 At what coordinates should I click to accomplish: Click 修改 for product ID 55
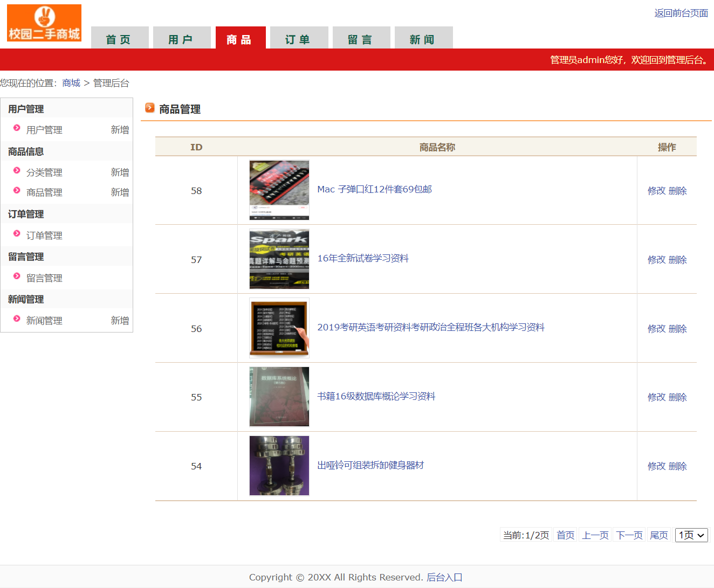tap(657, 397)
